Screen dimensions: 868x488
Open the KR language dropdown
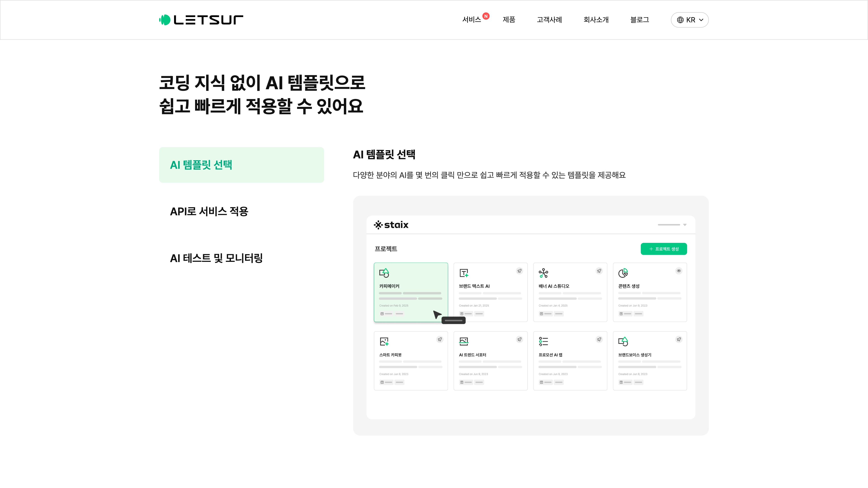(x=689, y=20)
